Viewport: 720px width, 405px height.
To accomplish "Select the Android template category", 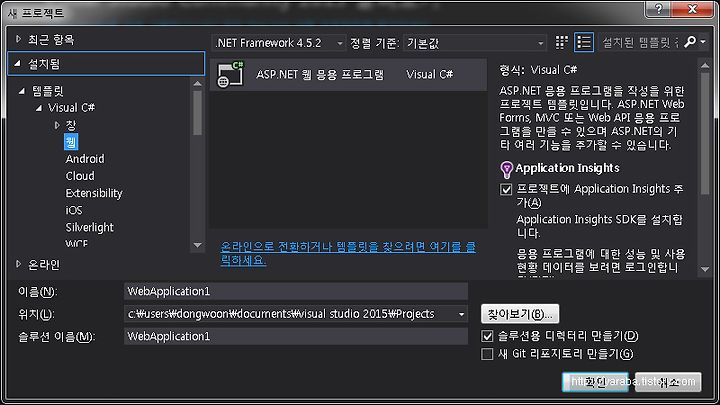I will [85, 159].
